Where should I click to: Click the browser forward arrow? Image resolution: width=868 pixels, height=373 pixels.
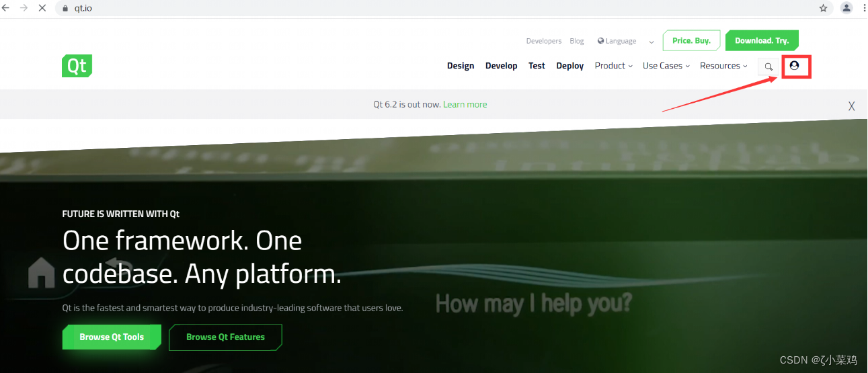click(24, 8)
